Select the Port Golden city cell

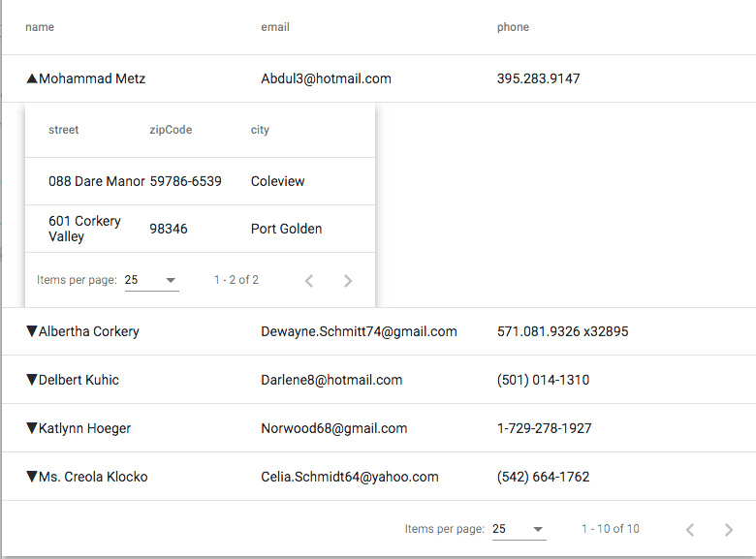tap(286, 229)
